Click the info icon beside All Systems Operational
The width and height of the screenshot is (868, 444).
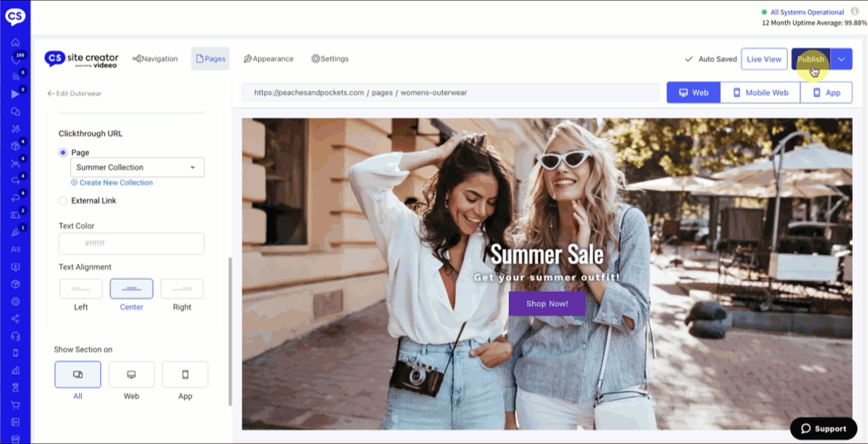click(x=855, y=12)
